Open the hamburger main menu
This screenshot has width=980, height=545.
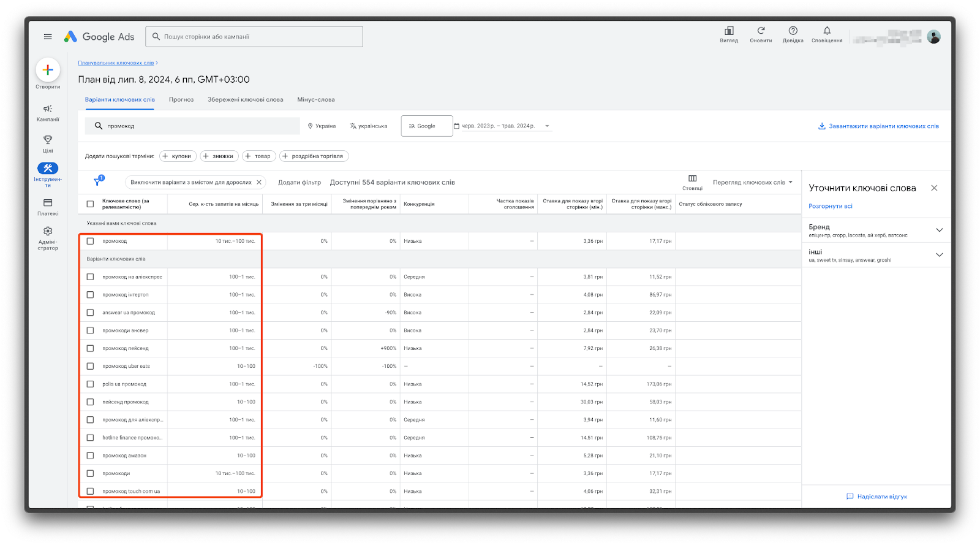(48, 37)
